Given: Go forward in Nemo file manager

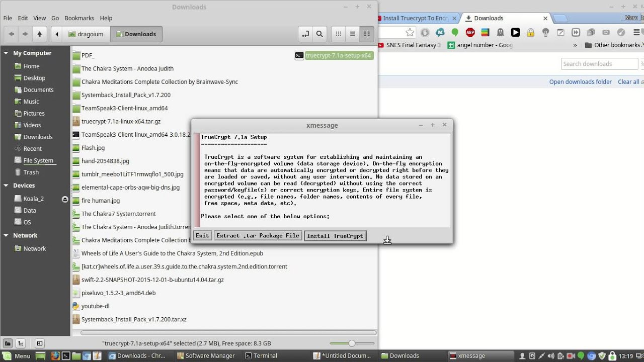Looking at the screenshot, I should [25, 34].
